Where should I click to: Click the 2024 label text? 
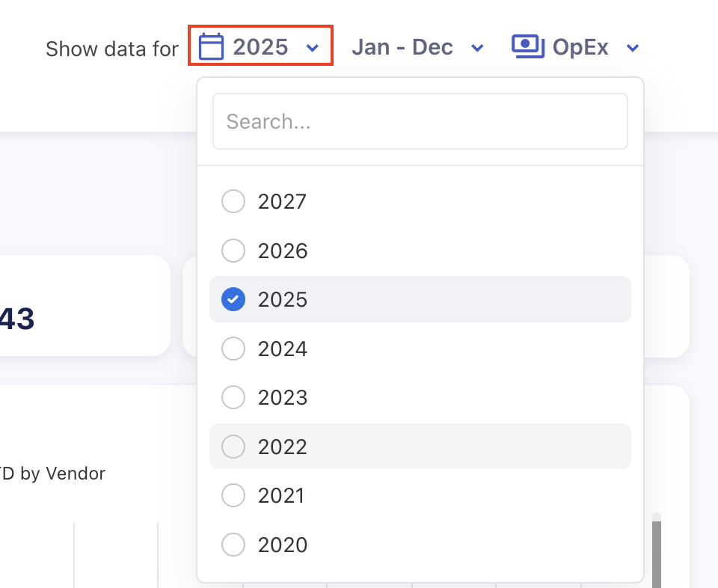(283, 349)
